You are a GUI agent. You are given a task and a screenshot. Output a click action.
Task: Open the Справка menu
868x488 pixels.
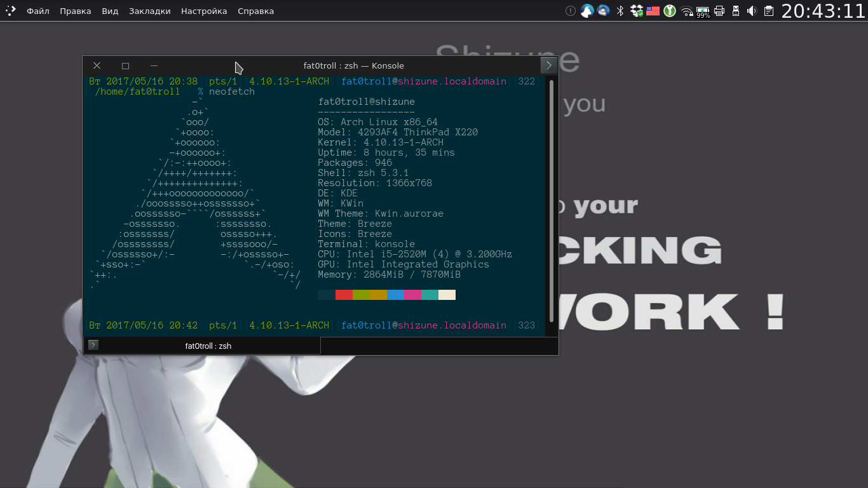255,11
